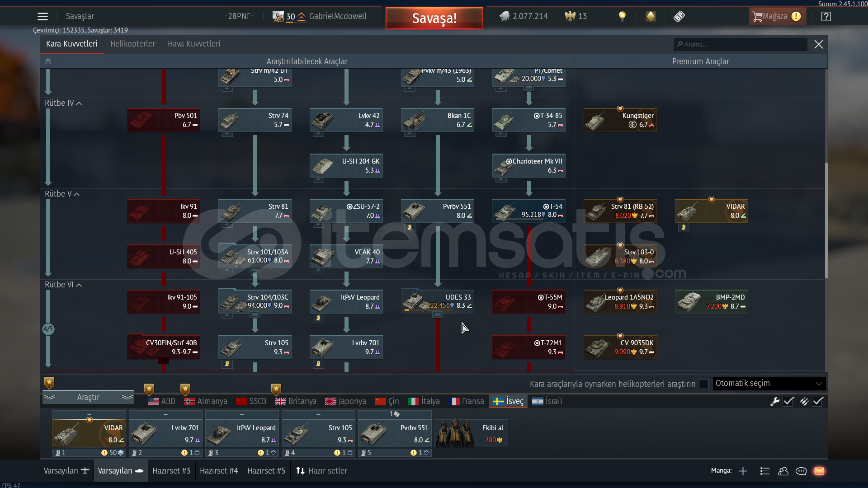Collapse the Rütbe VI section

click(79, 285)
